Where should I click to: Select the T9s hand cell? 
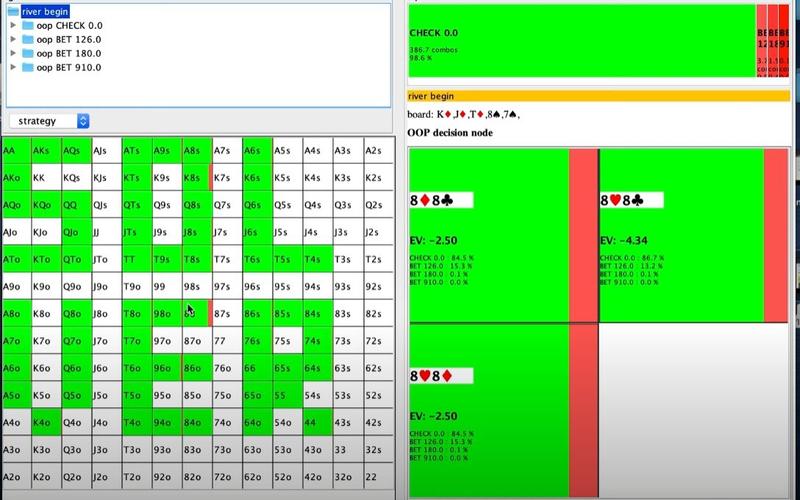(x=167, y=259)
